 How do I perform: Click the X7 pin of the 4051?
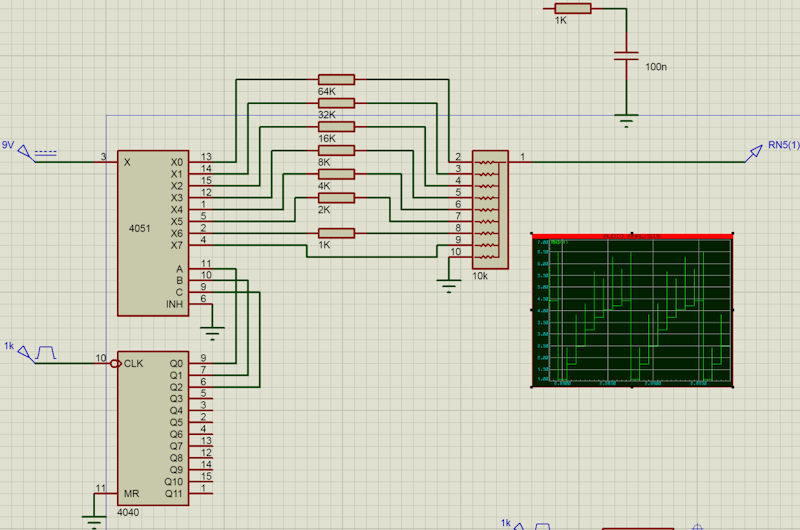coord(201,245)
